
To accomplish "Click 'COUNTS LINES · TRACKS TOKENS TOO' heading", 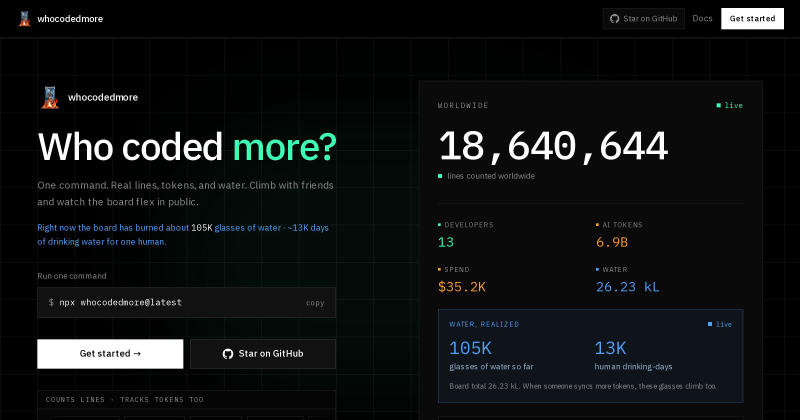I will pyautogui.click(x=124, y=400).
